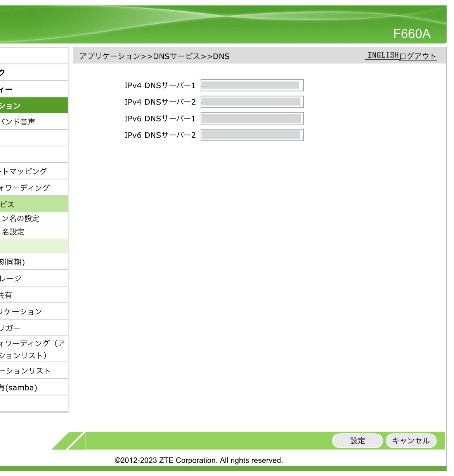Open the バンド音声 sidebar item
454x476 pixels.
[x=34, y=122]
